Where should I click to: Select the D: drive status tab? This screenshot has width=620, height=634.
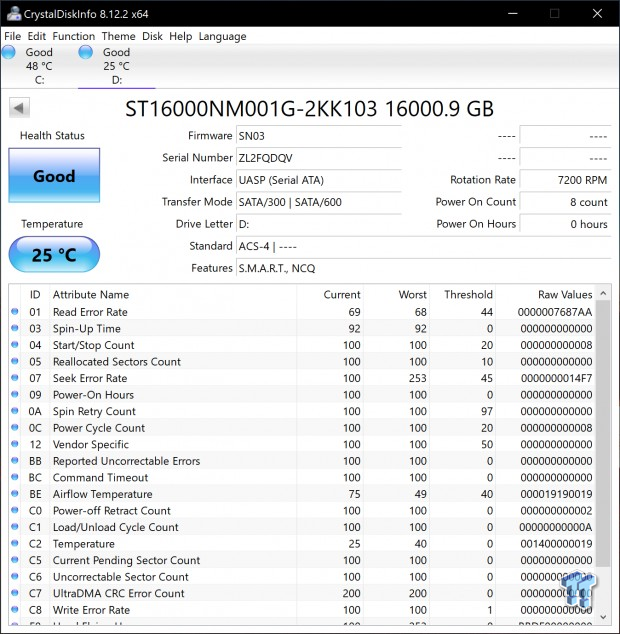tap(116, 66)
